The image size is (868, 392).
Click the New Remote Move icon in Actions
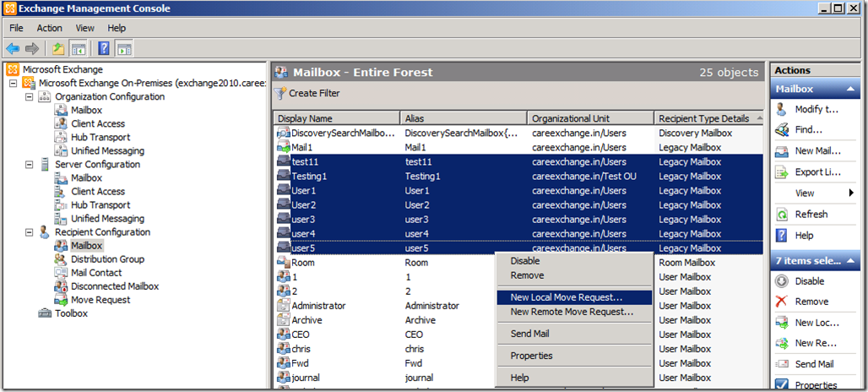pos(782,343)
